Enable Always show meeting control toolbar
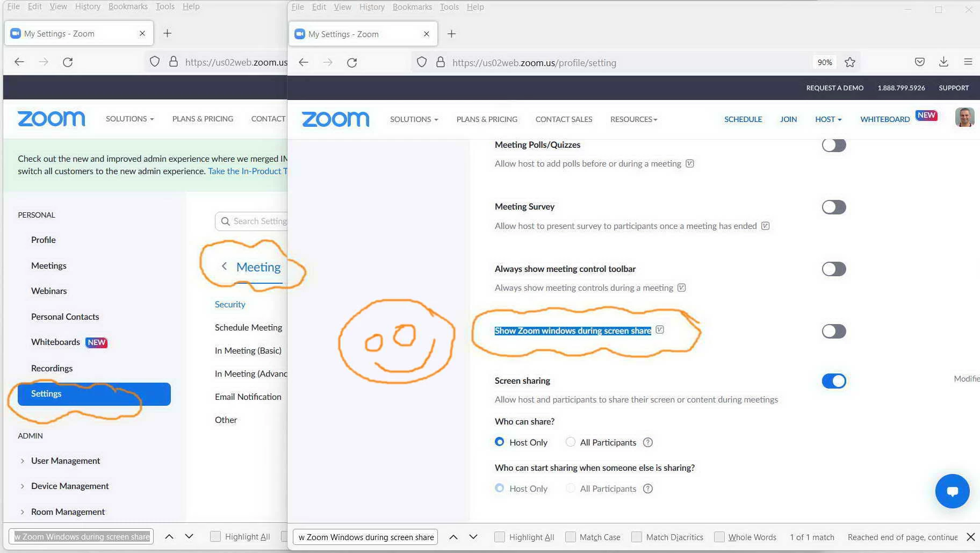The image size is (980, 553). point(834,269)
